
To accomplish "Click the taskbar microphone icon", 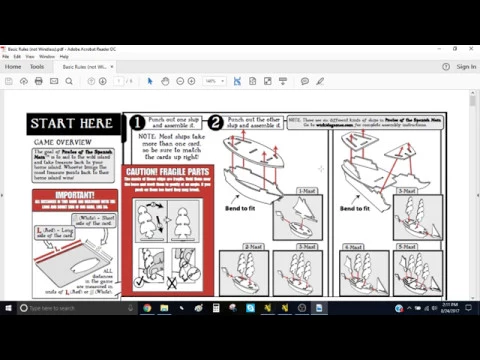I will (130, 308).
